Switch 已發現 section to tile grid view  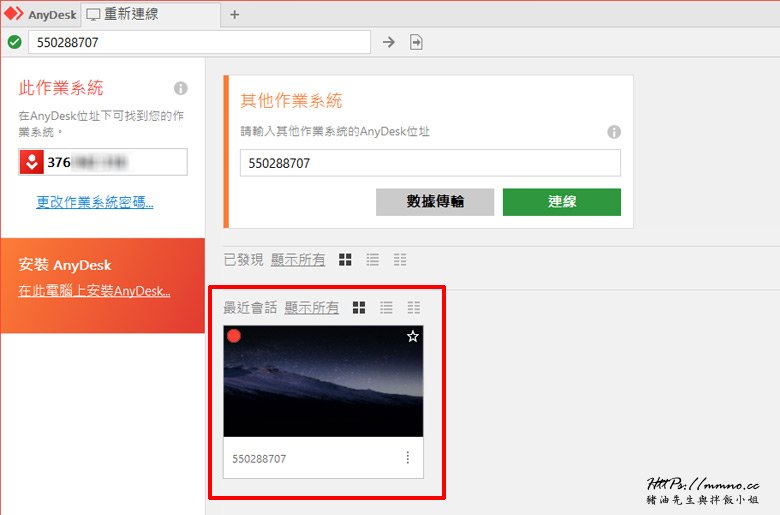click(x=345, y=260)
